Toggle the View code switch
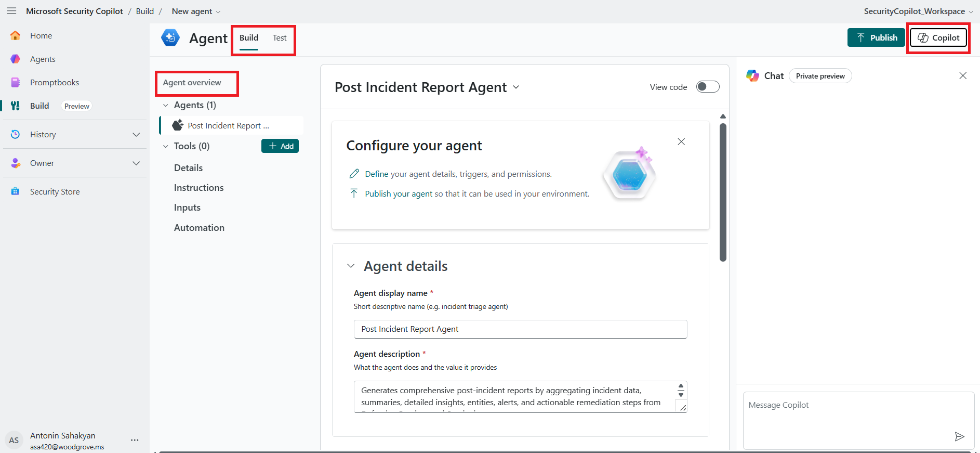This screenshot has height=453, width=980. [708, 87]
